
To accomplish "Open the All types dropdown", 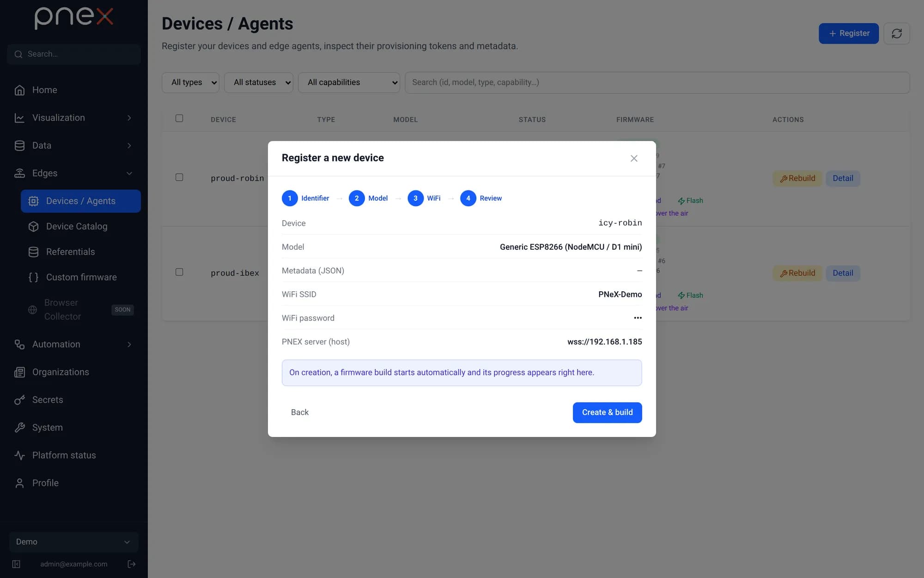I will (x=190, y=82).
